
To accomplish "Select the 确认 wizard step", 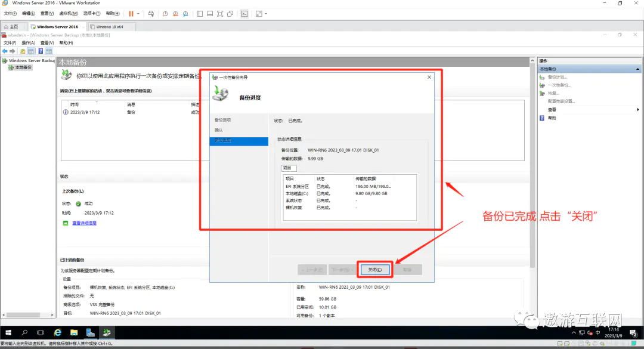I will (218, 130).
